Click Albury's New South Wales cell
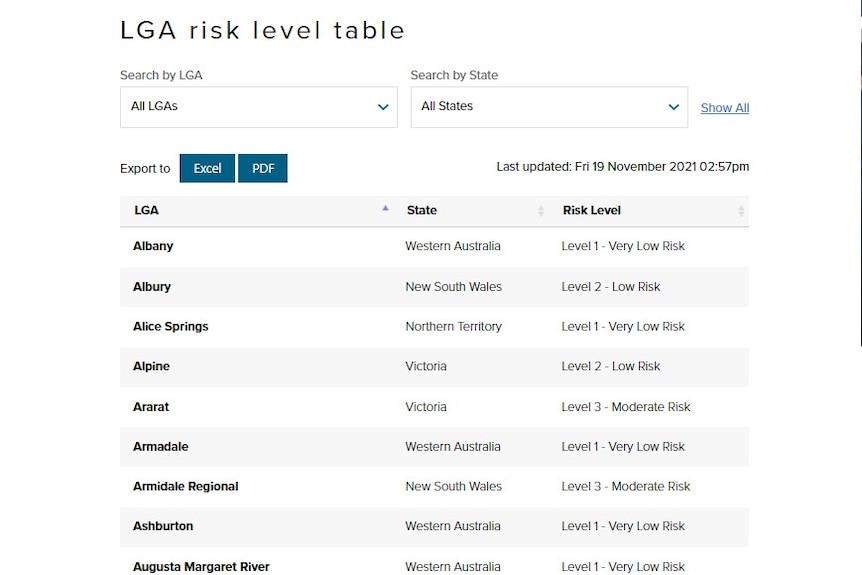The image size is (862, 575). tap(454, 286)
